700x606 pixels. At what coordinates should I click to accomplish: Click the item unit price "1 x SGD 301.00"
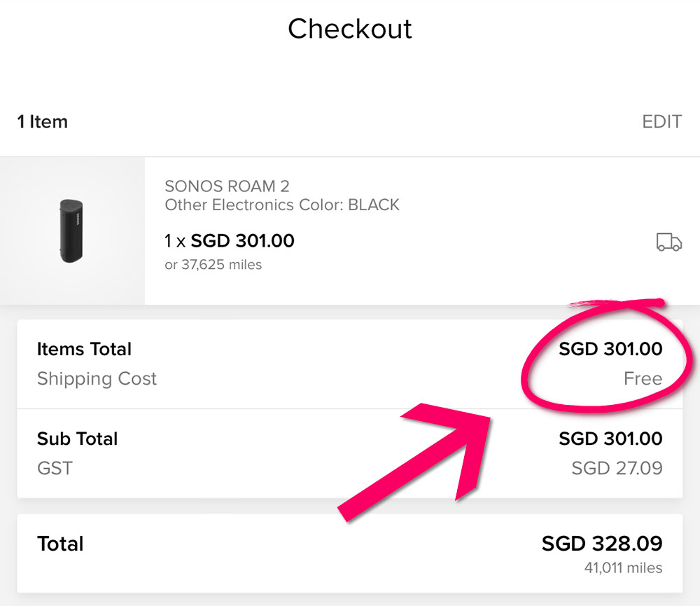click(x=229, y=241)
